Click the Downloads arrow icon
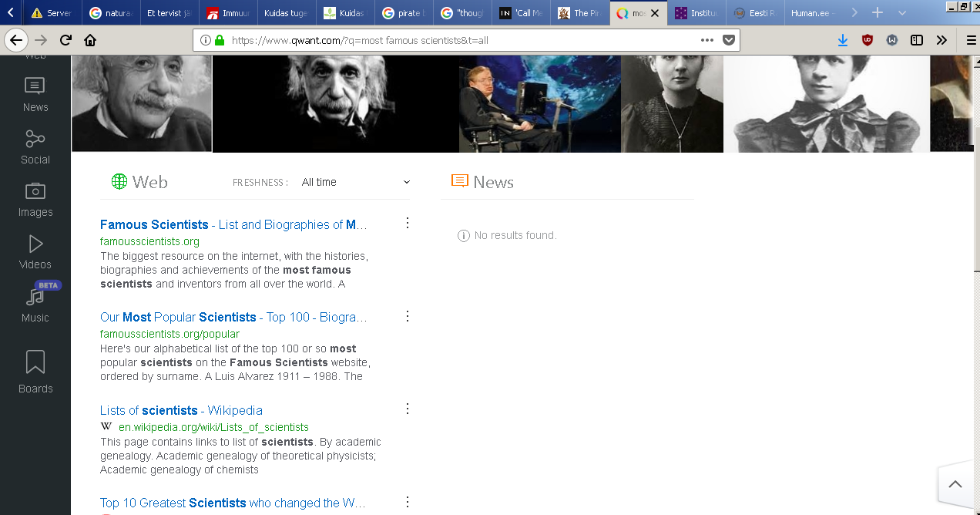The image size is (980, 515). pos(842,41)
